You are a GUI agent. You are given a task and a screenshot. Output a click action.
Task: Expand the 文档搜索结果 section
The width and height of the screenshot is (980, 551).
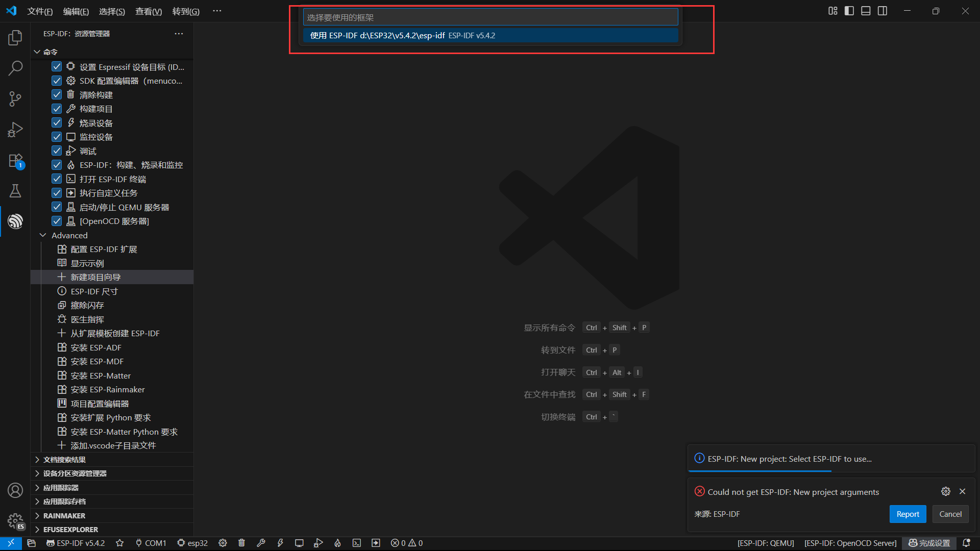(112, 460)
